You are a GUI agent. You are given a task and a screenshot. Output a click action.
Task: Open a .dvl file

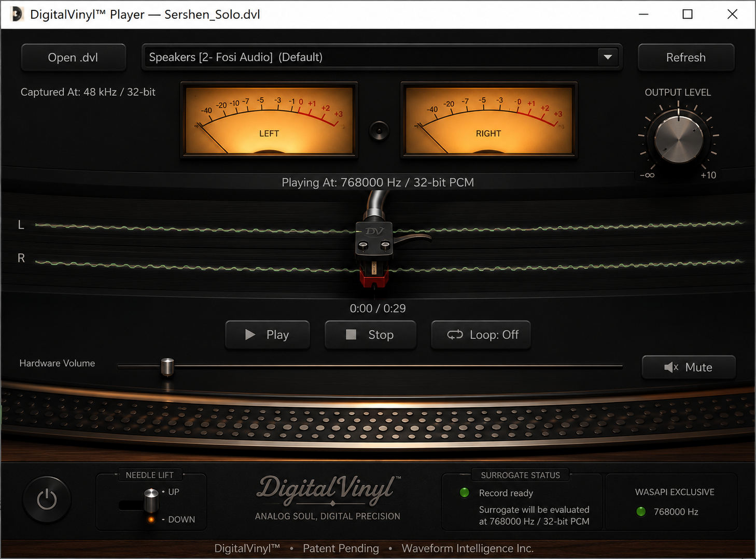[73, 58]
